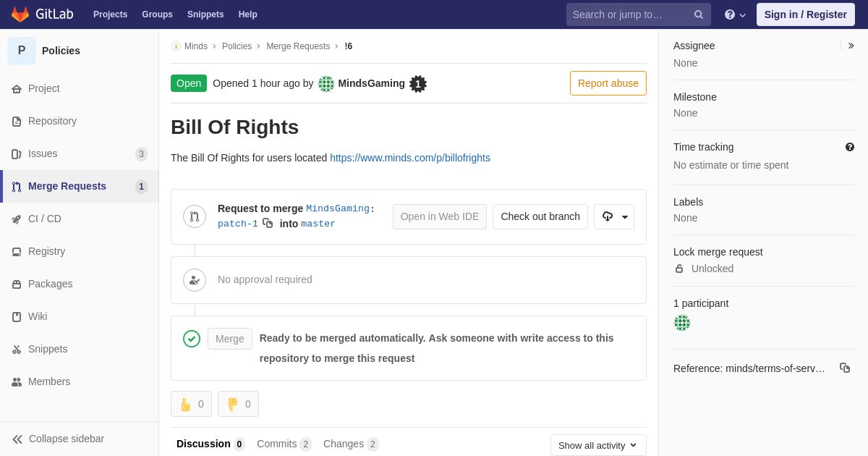
Task: Click the time tracking help icon
Action: (x=850, y=147)
